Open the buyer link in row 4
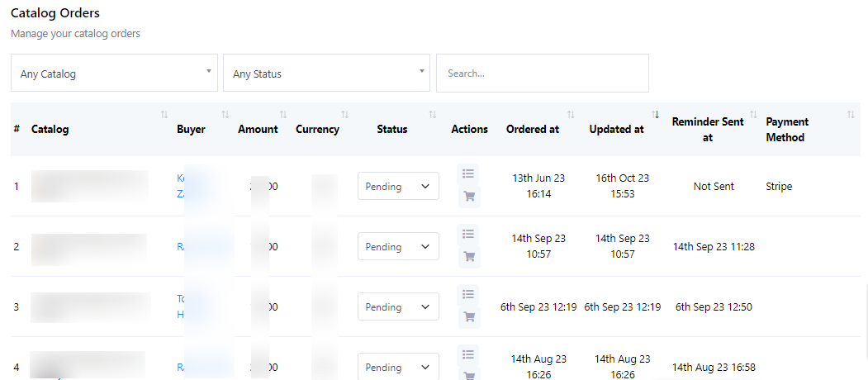The width and height of the screenshot is (868, 380). coord(181,368)
